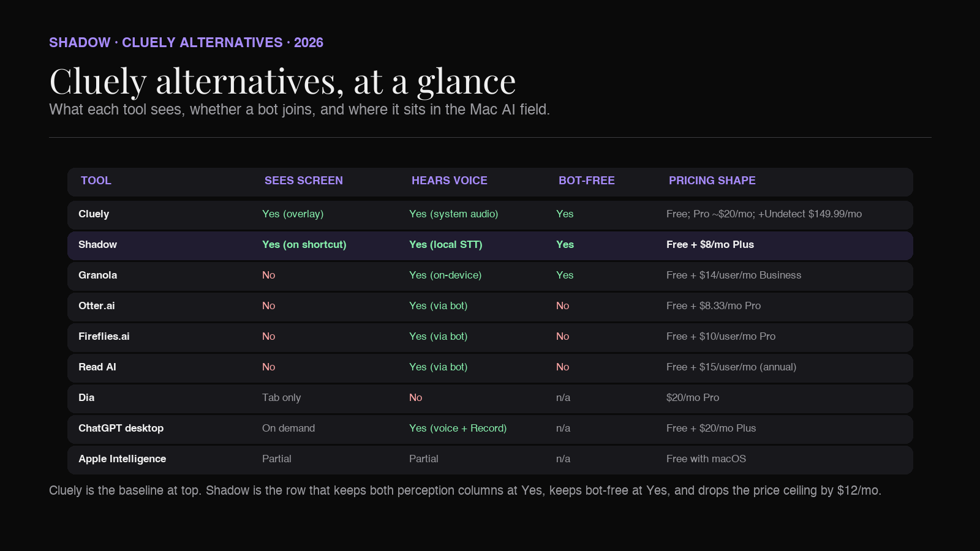The width and height of the screenshot is (980, 551).
Task: Click 'Free + $10/user/mo Pro' cell
Action: [721, 337]
